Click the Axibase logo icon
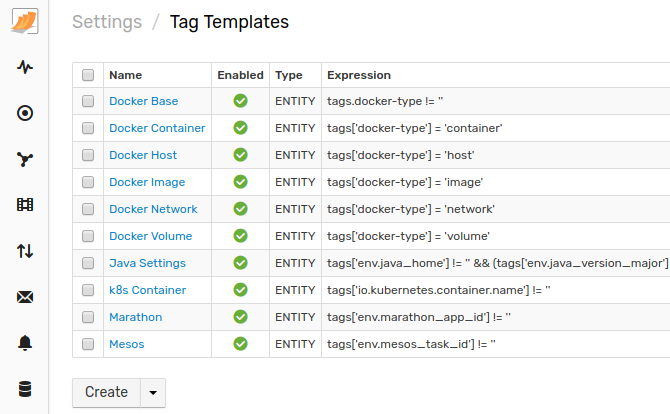This screenshot has height=414, width=670. [25, 21]
